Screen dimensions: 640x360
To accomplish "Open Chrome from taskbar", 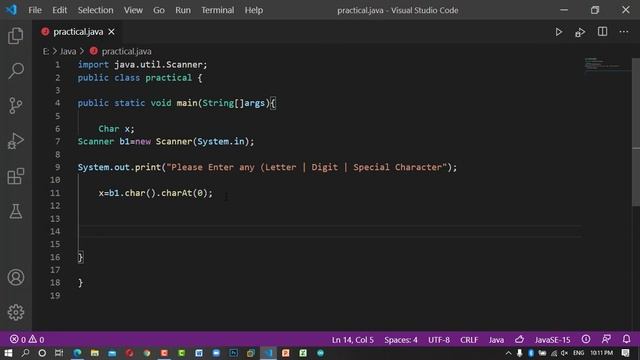I will [x=147, y=353].
